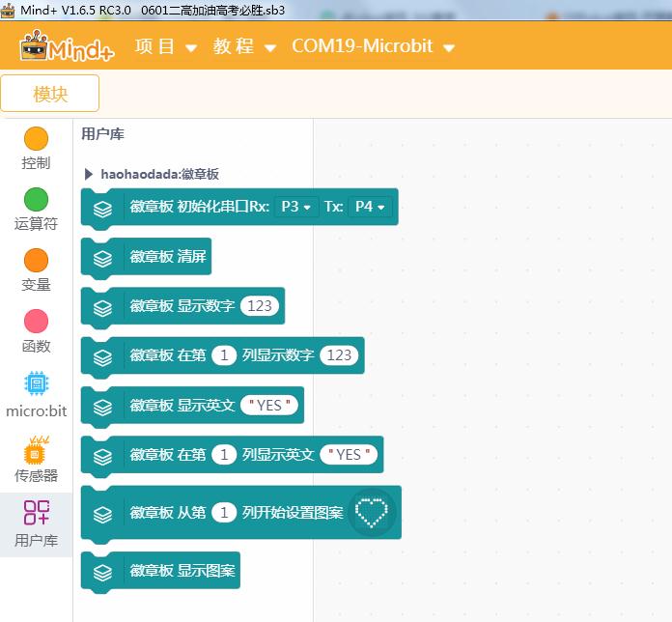
Task: Click the "YES" field in 列显示英文 block
Action: point(349,454)
